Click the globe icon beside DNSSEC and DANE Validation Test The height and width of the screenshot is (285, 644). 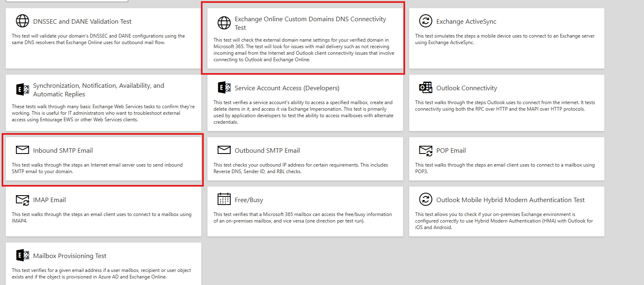pos(22,21)
